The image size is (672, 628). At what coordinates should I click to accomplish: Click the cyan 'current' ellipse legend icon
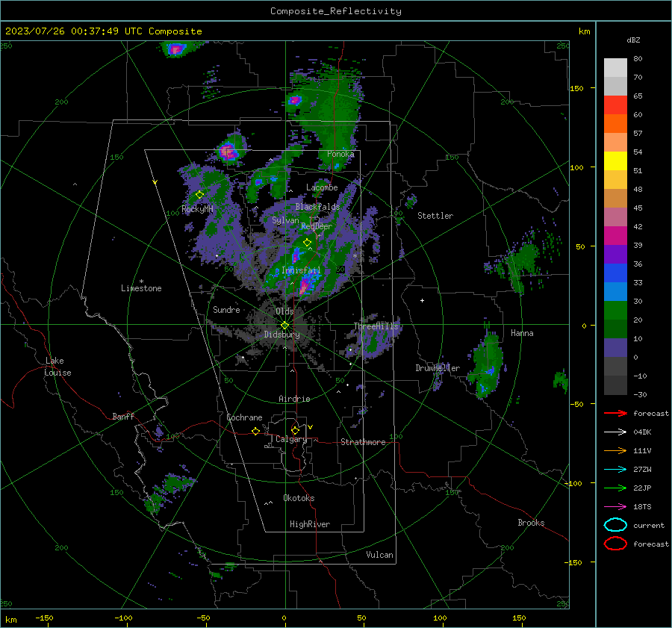[615, 525]
